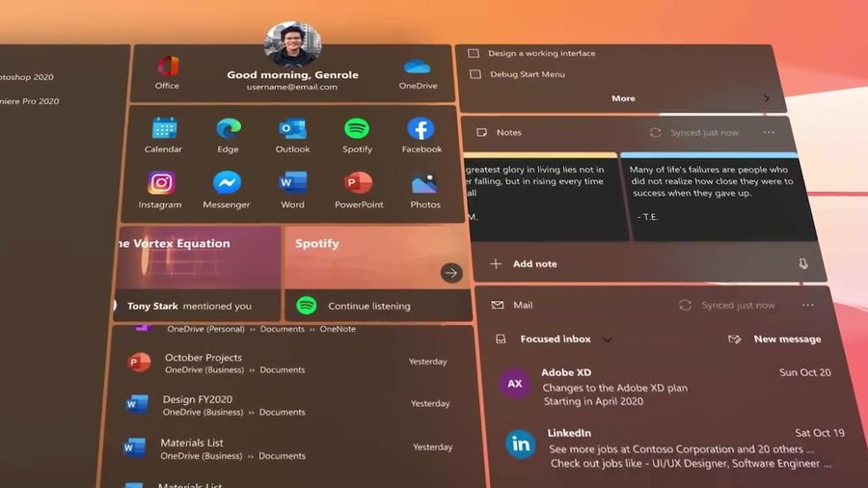Click the Notes widget icon
The height and width of the screenshot is (488, 868).
click(x=481, y=133)
